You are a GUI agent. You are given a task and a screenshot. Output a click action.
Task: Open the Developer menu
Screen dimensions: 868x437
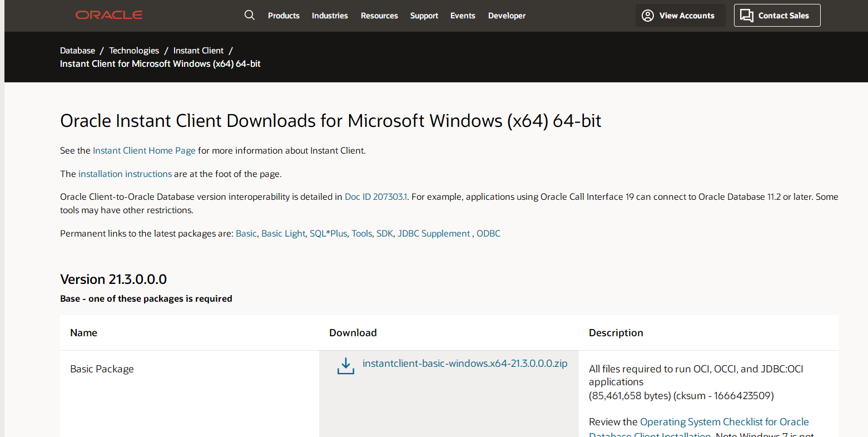507,16
